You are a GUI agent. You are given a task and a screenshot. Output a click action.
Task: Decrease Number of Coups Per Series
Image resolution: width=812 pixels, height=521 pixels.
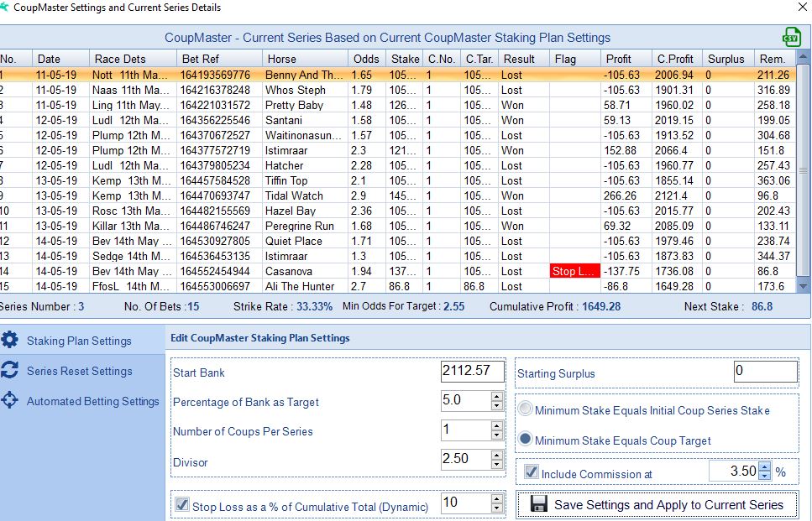pyautogui.click(x=496, y=435)
